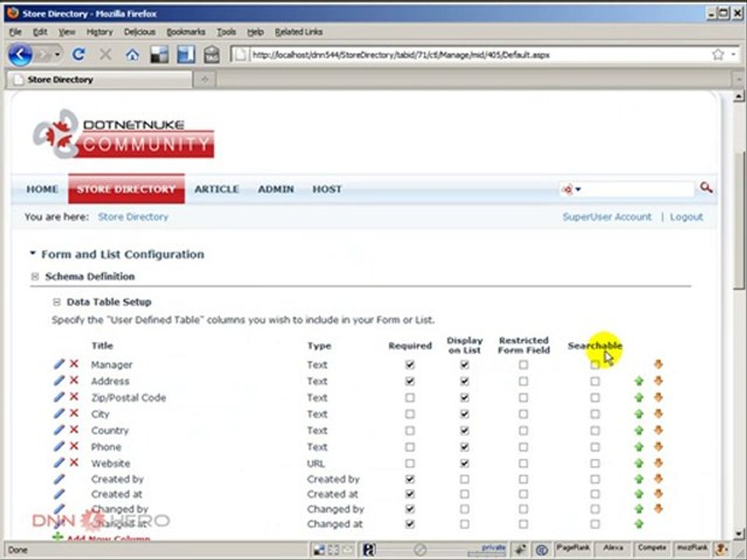747x560 pixels.
Task: Open the SuperUser Account link
Action: pos(607,217)
